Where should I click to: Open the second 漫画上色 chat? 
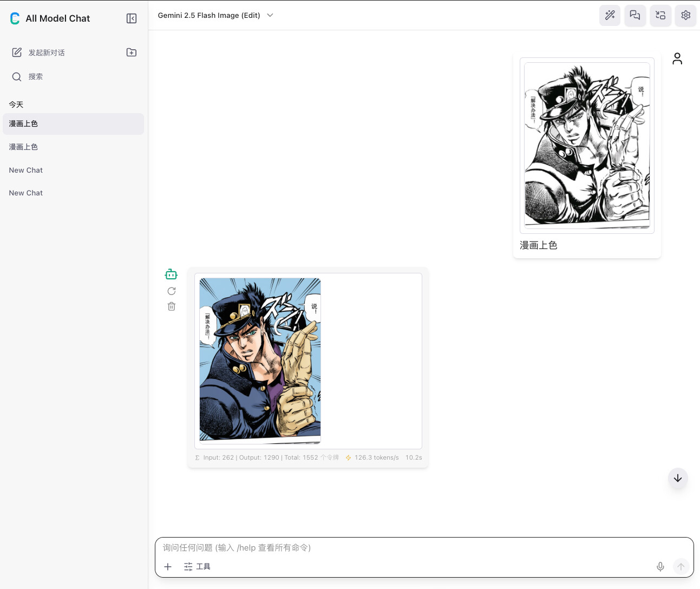click(x=73, y=147)
